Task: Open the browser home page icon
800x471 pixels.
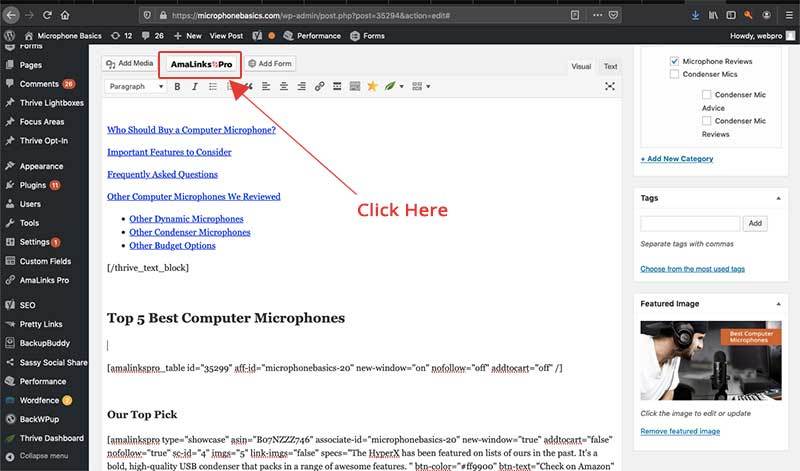Action: coord(65,15)
